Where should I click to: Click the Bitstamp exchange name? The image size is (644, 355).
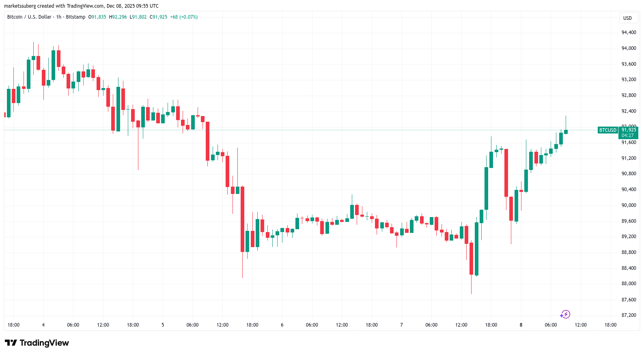75,17
